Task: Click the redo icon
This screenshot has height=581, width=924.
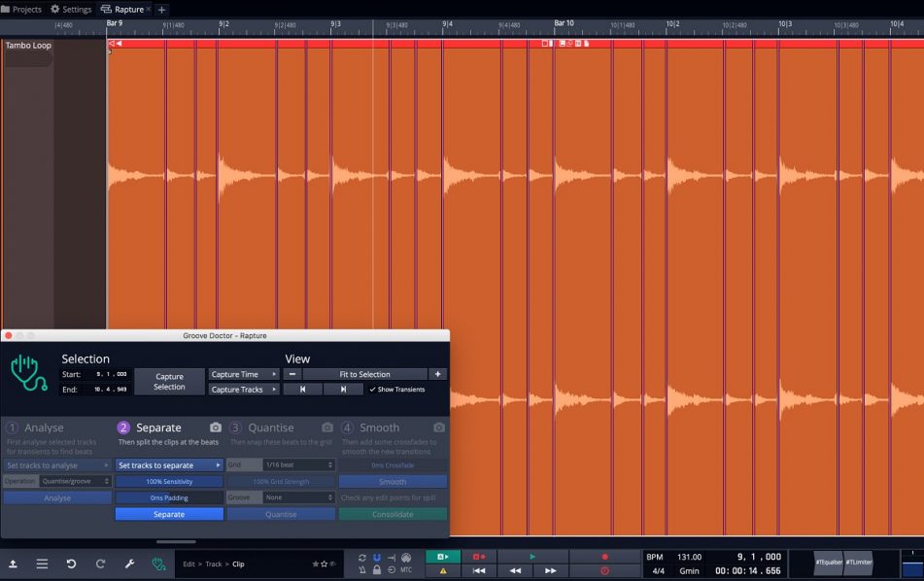Action: coord(100,563)
